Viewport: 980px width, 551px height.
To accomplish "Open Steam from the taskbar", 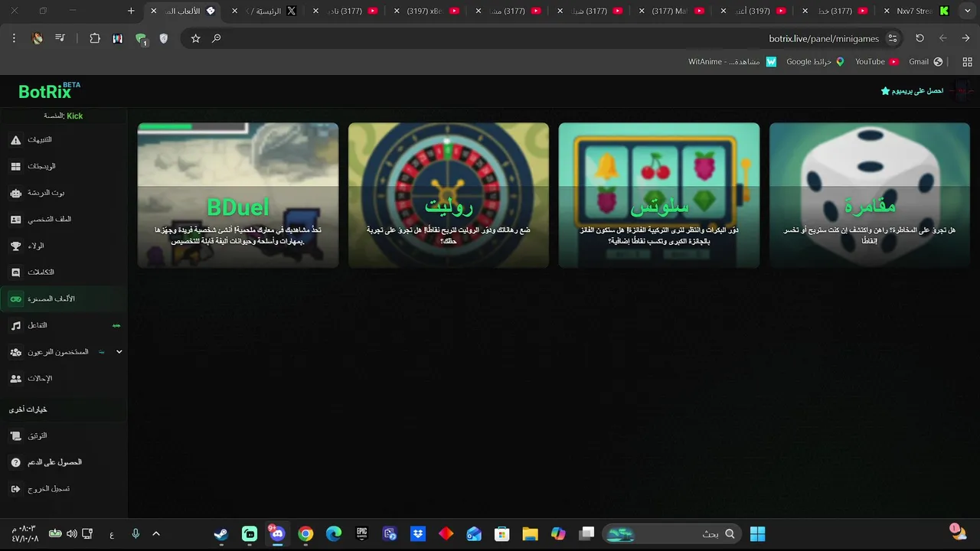I will pyautogui.click(x=220, y=534).
